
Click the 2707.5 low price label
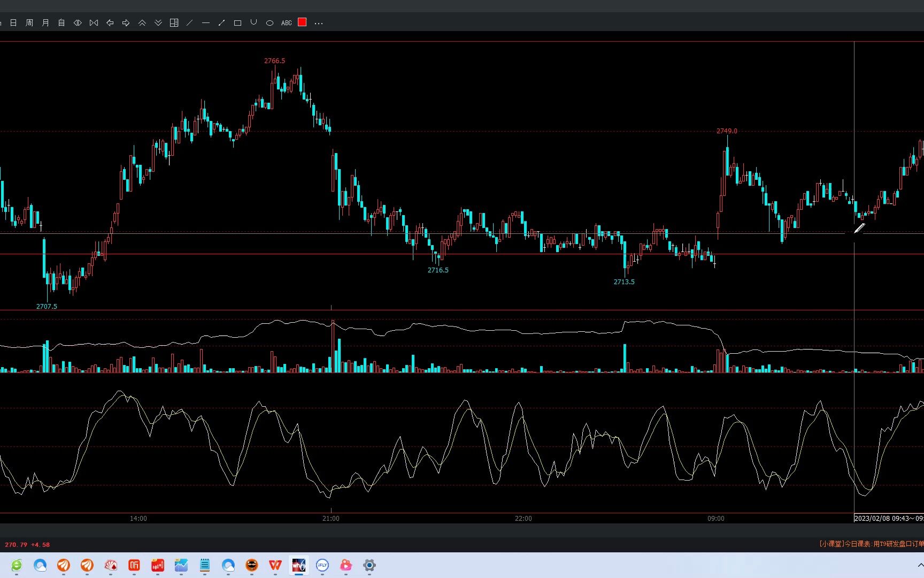[x=47, y=307]
